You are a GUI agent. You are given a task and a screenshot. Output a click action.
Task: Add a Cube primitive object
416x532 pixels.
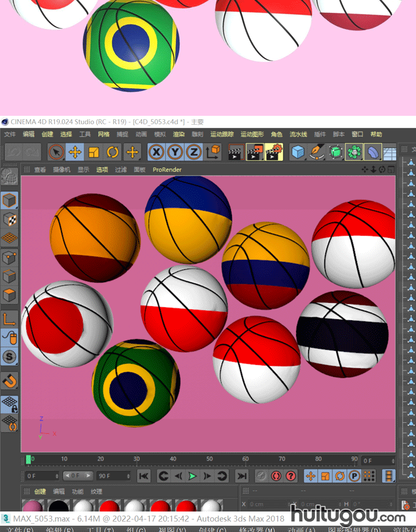pyautogui.click(x=298, y=152)
